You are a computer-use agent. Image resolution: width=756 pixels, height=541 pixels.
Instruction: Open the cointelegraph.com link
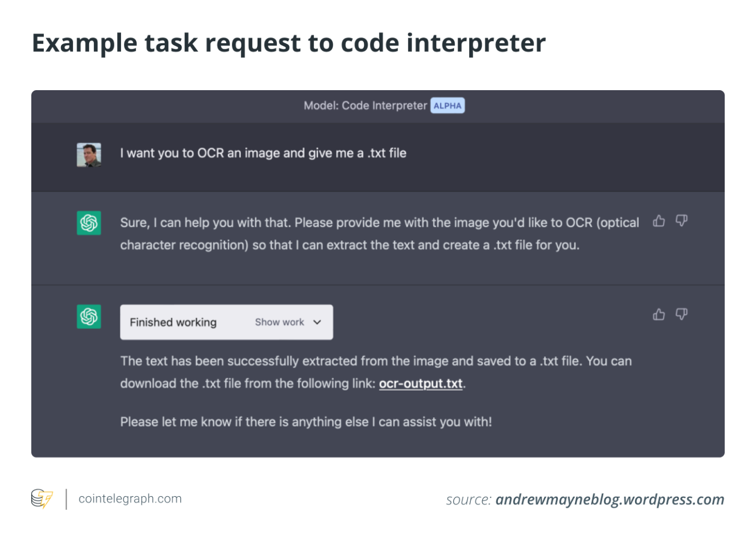point(130,499)
